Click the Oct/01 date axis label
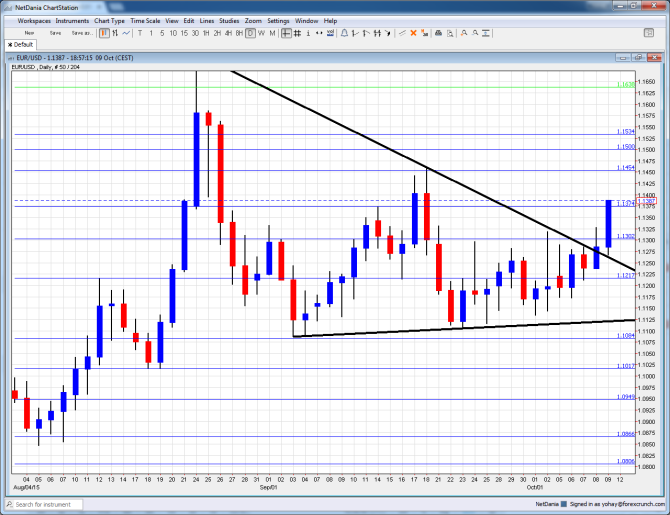 point(535,487)
